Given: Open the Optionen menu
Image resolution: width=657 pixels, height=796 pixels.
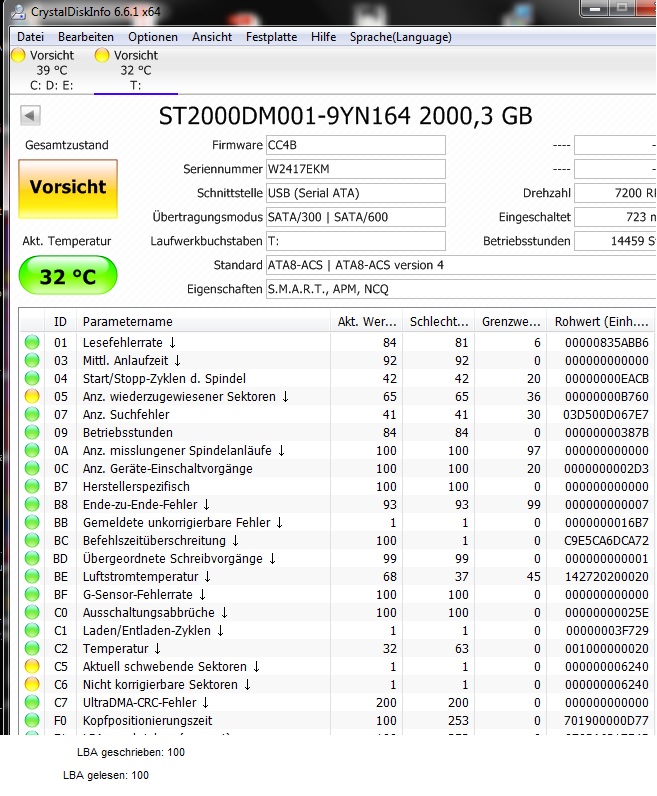Looking at the screenshot, I should click(153, 37).
